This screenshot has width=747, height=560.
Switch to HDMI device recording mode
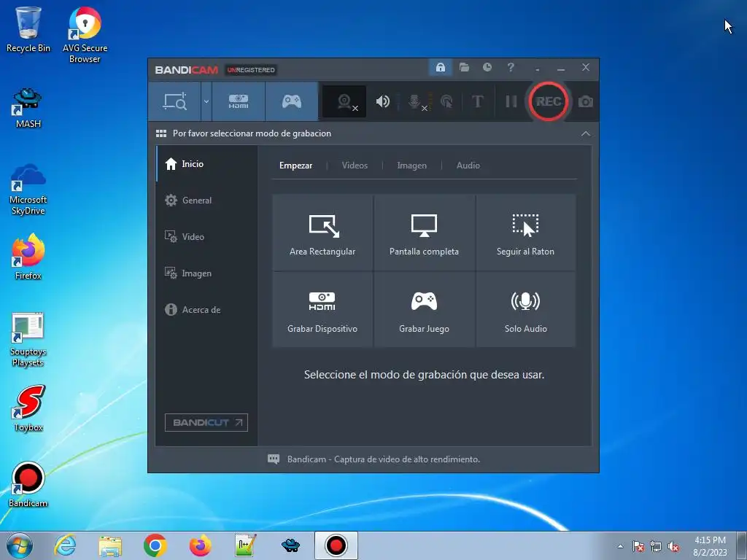click(x=239, y=101)
